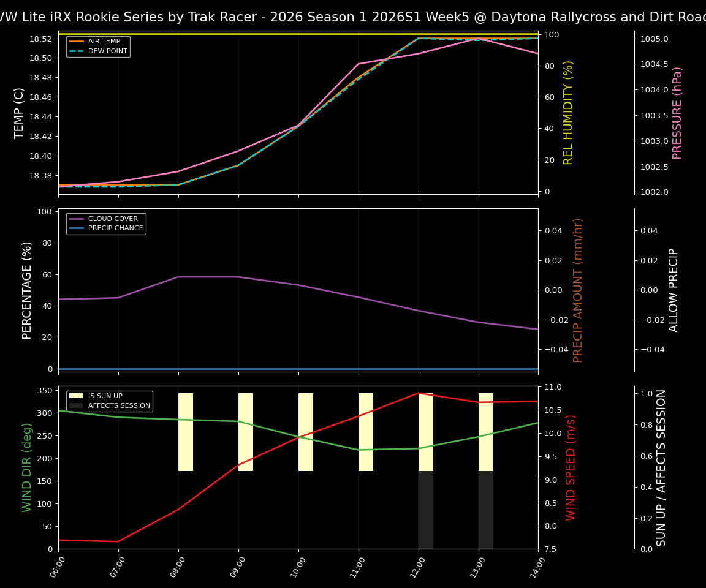Select the AFFECTS SESSION legend swatch
706x588 pixels.
[x=75, y=405]
